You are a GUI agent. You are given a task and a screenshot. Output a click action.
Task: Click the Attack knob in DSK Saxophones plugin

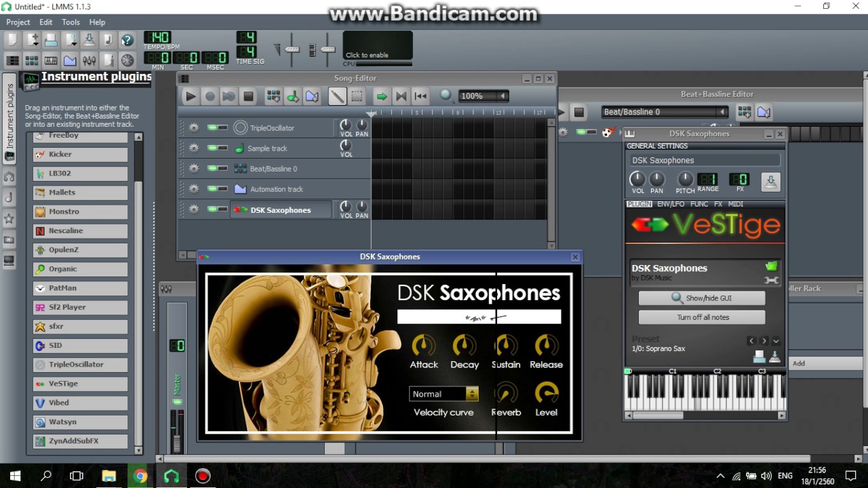[424, 345]
